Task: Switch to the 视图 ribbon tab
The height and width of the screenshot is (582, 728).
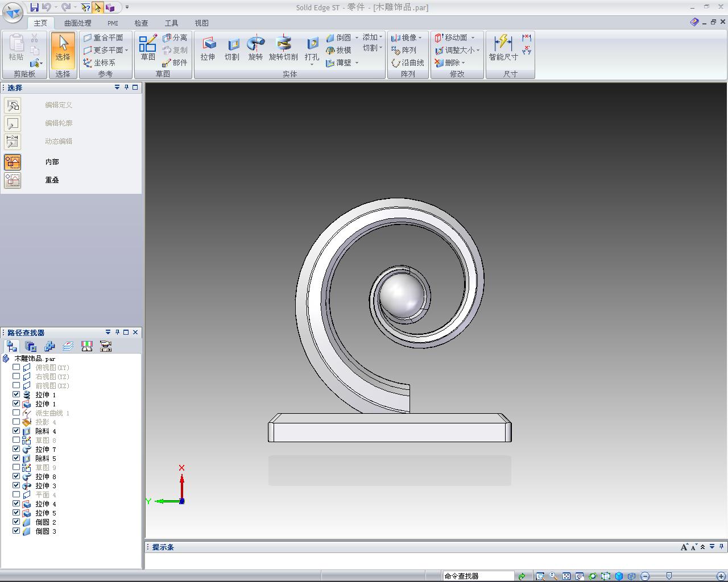Action: click(x=201, y=23)
